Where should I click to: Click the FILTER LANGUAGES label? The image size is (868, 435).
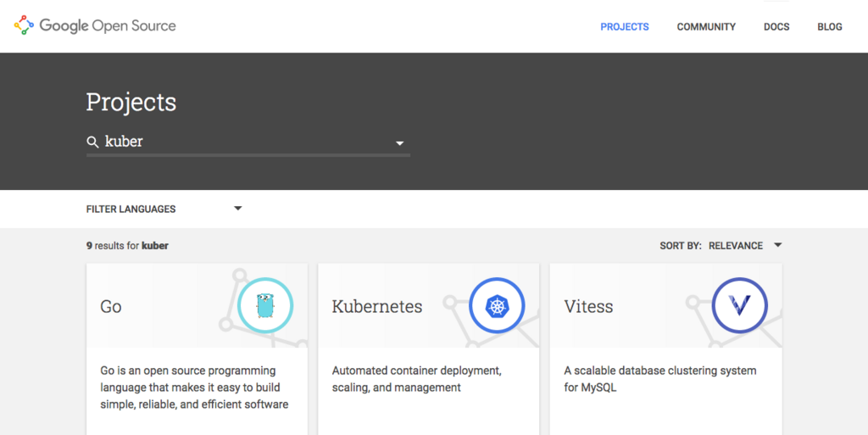[131, 209]
